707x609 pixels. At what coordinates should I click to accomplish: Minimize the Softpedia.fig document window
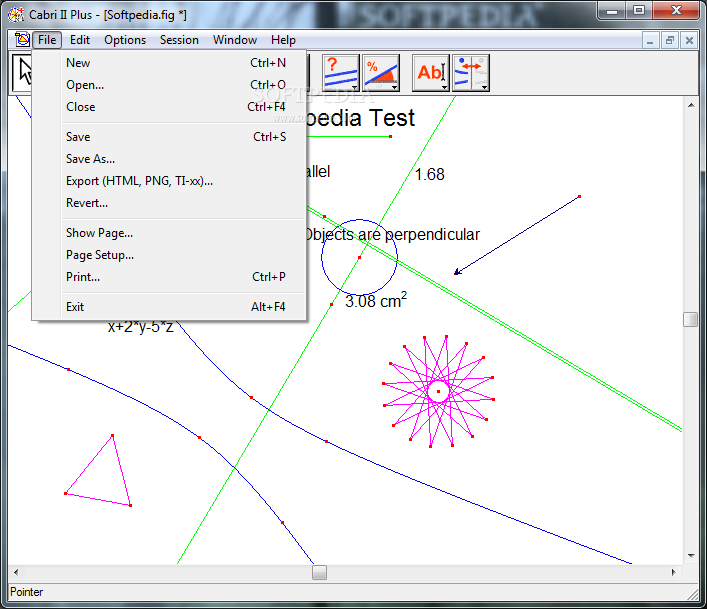[x=650, y=41]
